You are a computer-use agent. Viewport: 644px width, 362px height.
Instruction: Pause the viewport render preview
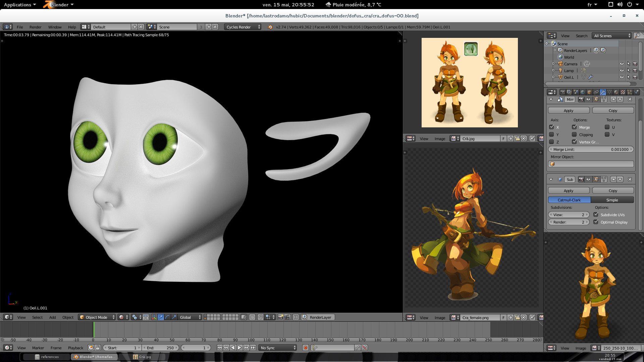point(296,317)
